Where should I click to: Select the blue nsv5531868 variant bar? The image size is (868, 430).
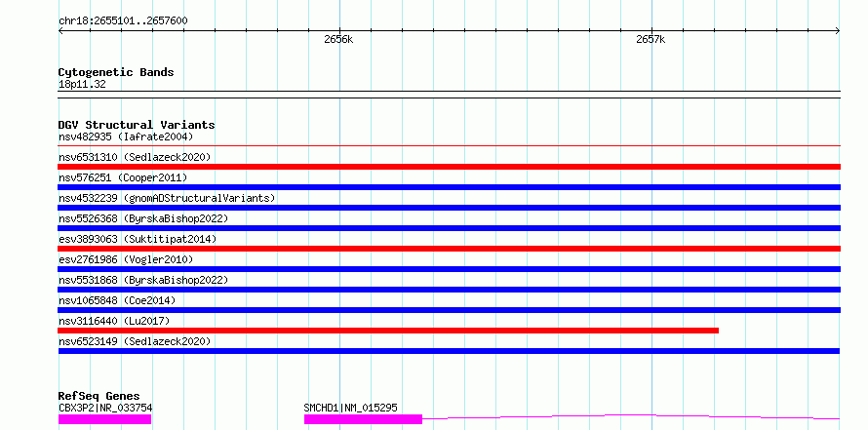[x=449, y=290]
